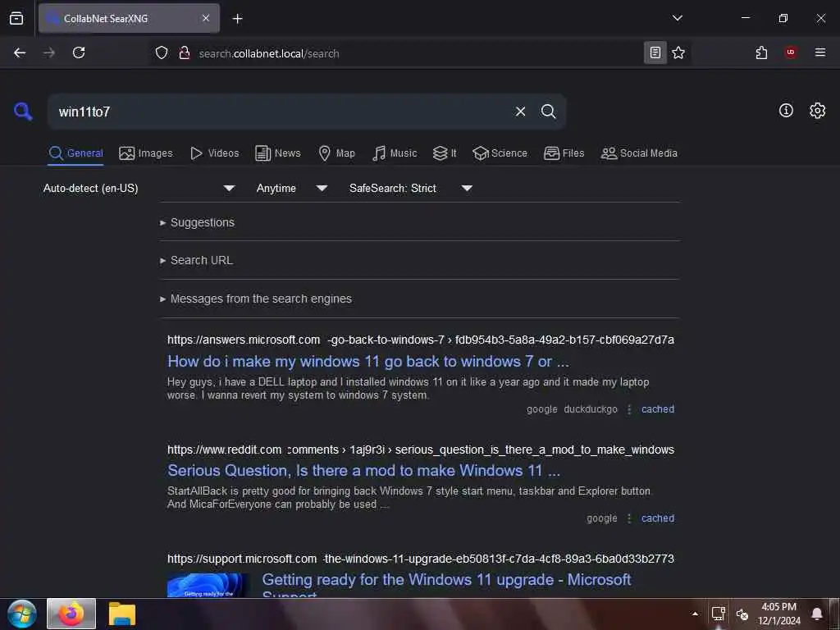Open more options for reddit result

click(x=629, y=518)
